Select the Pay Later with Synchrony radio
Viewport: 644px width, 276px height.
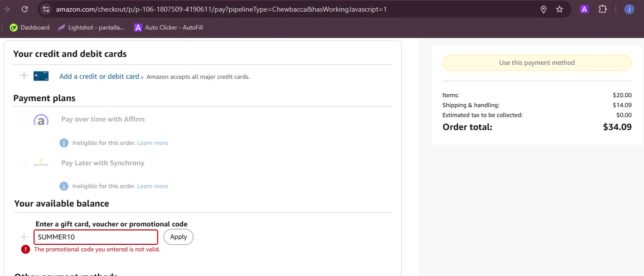coord(24,163)
